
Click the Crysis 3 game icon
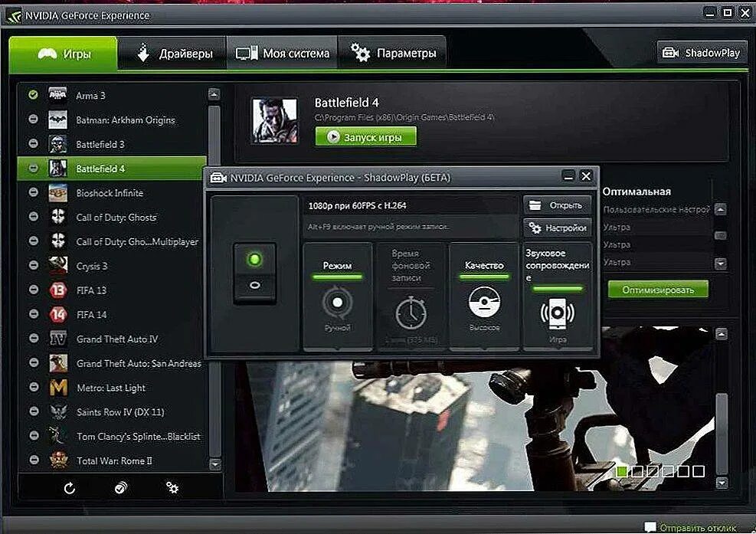coord(58,265)
